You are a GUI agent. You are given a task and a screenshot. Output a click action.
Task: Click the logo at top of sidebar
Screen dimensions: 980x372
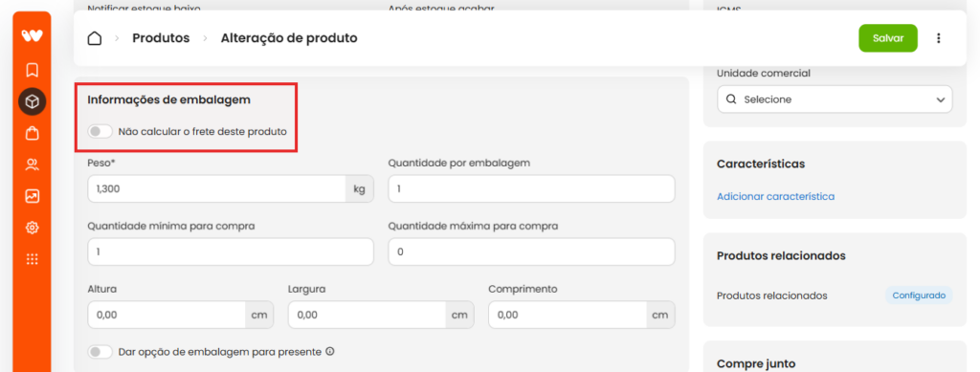pos(32,35)
